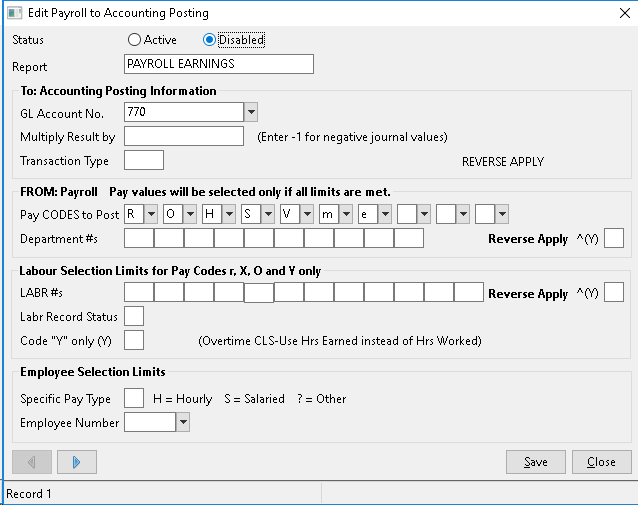The image size is (638, 505).
Task: Click the Report field PAYROLL EARNINGS
Action: (219, 64)
